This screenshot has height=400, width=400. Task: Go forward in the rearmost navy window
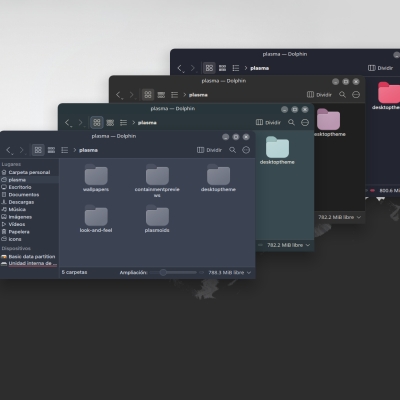point(193,68)
